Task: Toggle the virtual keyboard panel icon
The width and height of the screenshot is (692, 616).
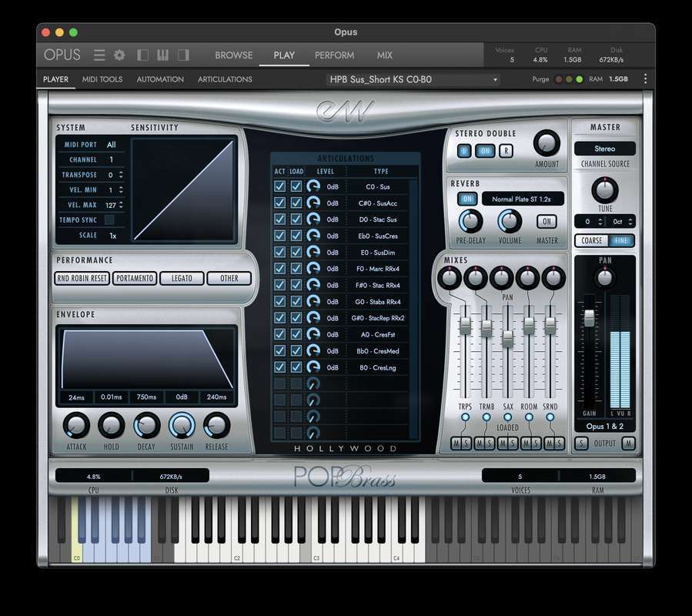Action: pyautogui.click(x=162, y=55)
